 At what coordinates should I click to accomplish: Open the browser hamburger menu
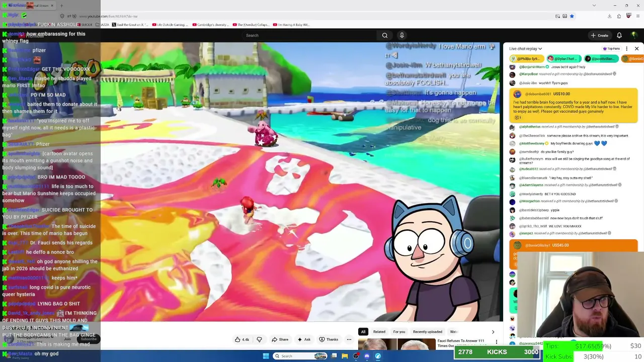click(x=637, y=16)
